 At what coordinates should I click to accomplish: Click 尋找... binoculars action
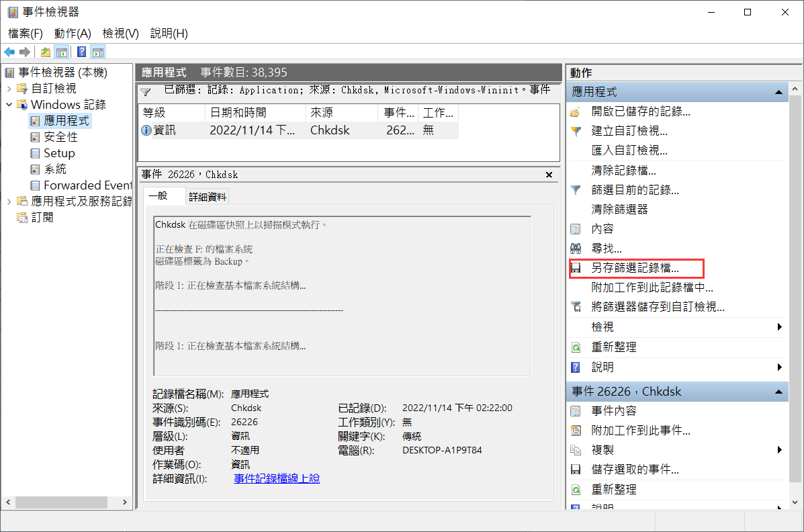click(x=606, y=249)
